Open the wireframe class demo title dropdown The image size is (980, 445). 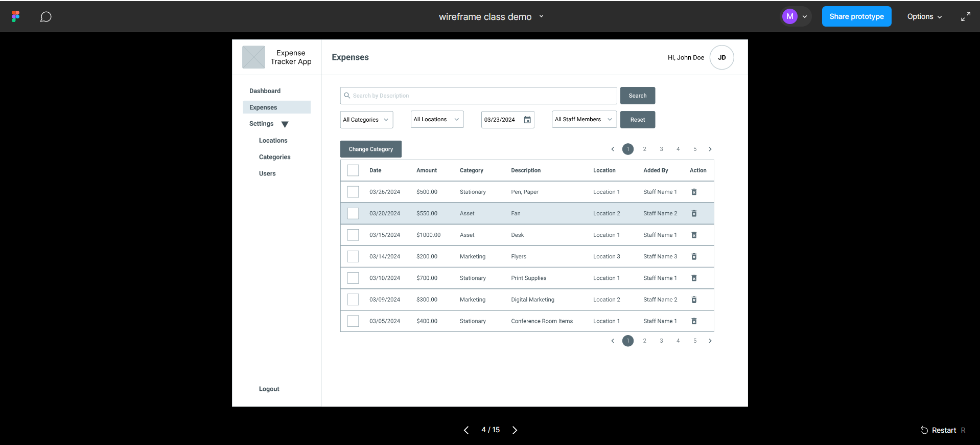point(541,16)
